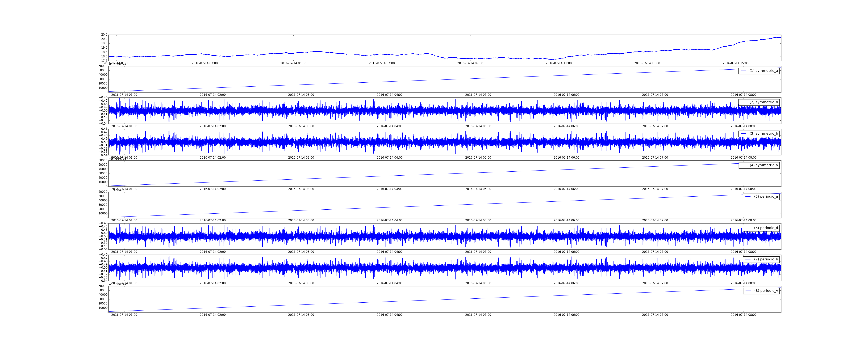Click the 2016-07-14 11:00 x-axis label
Image resolution: width=868 pixels, height=347 pixels.
[559, 63]
